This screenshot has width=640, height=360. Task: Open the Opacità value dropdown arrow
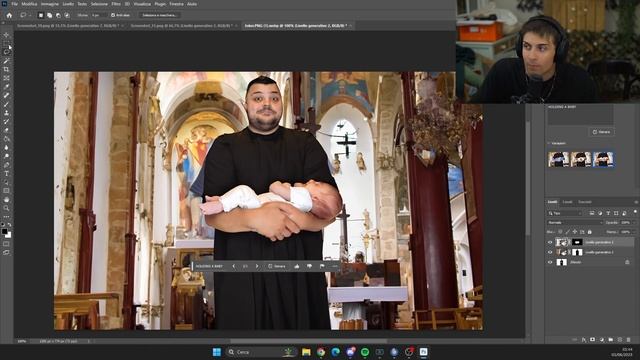tap(634, 222)
